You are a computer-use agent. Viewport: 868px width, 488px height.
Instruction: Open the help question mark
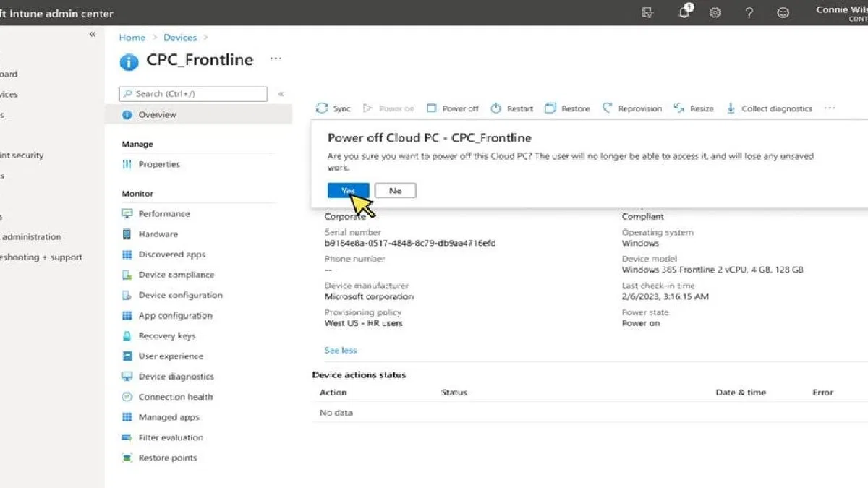(749, 12)
